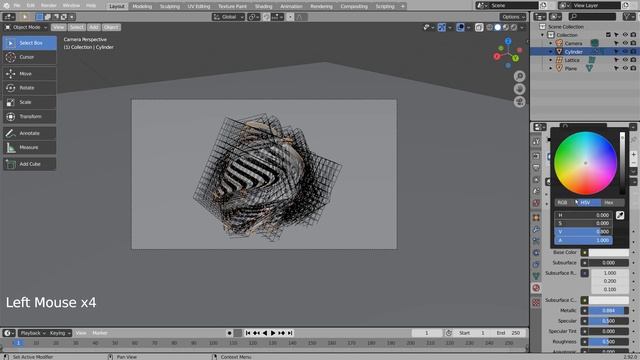Click the HSV color mode button
This screenshot has height=360, width=640.
click(x=589, y=202)
